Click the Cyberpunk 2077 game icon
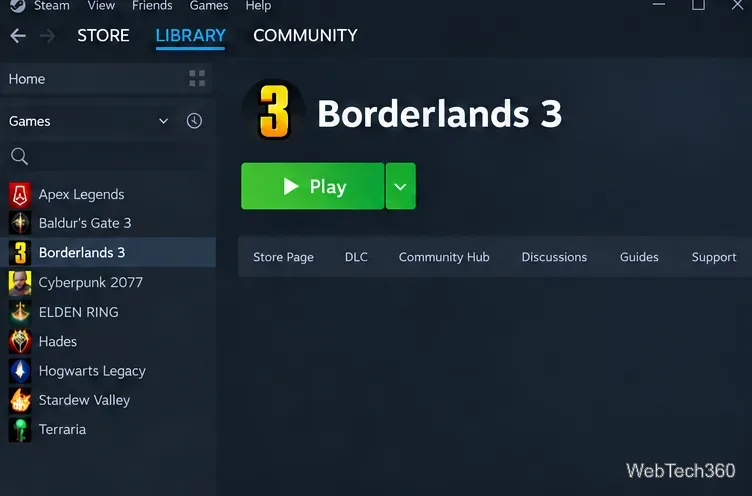The image size is (752, 496). click(x=20, y=283)
